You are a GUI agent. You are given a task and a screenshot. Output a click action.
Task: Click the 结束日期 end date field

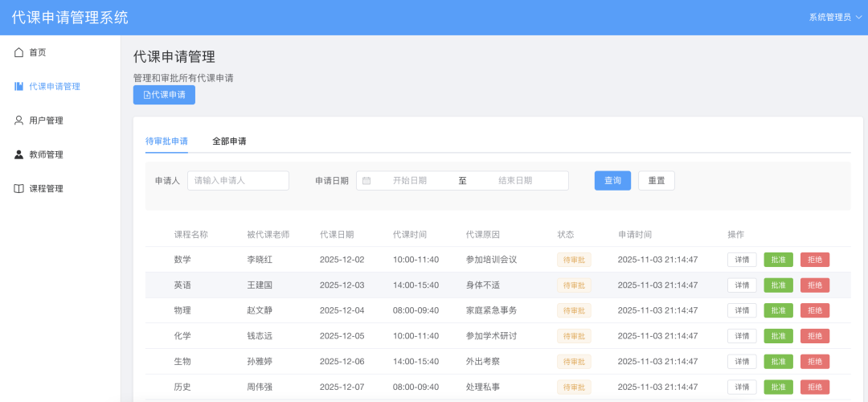[515, 181]
